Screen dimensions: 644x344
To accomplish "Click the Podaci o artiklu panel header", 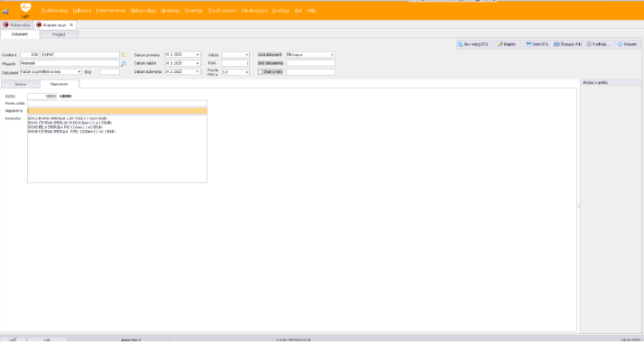I will tap(611, 82).
